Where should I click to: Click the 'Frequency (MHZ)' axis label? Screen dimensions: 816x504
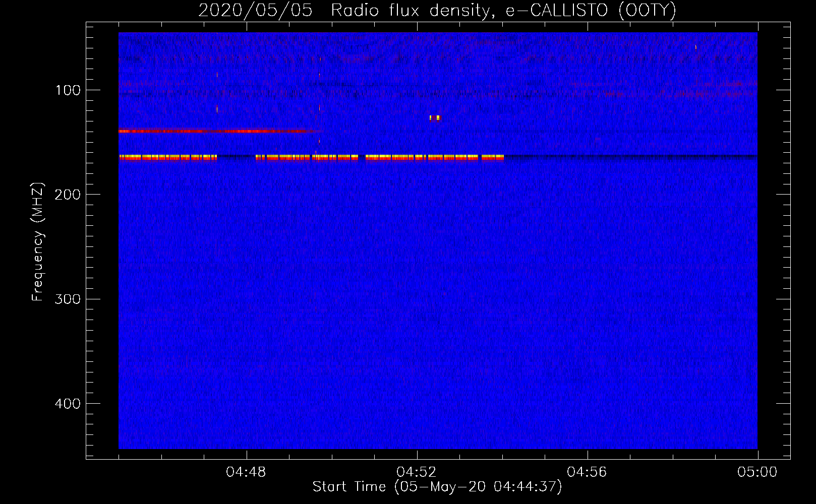[38, 242]
